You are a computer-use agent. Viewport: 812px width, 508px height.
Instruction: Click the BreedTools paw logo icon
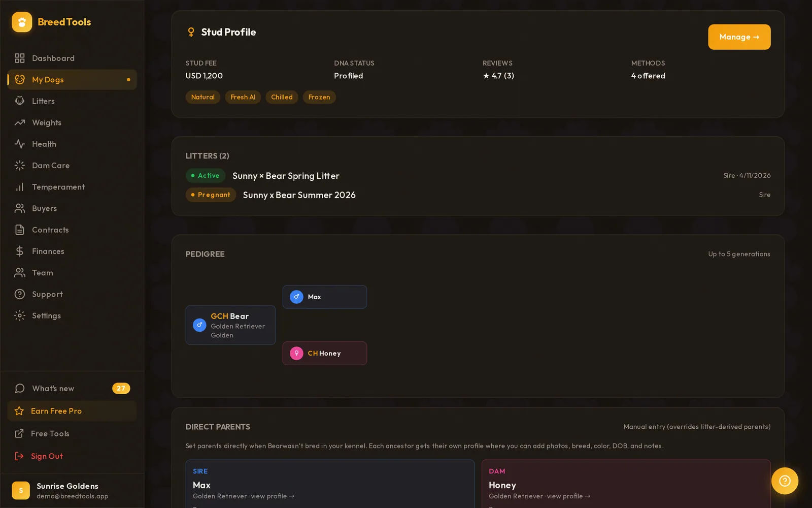(22, 22)
